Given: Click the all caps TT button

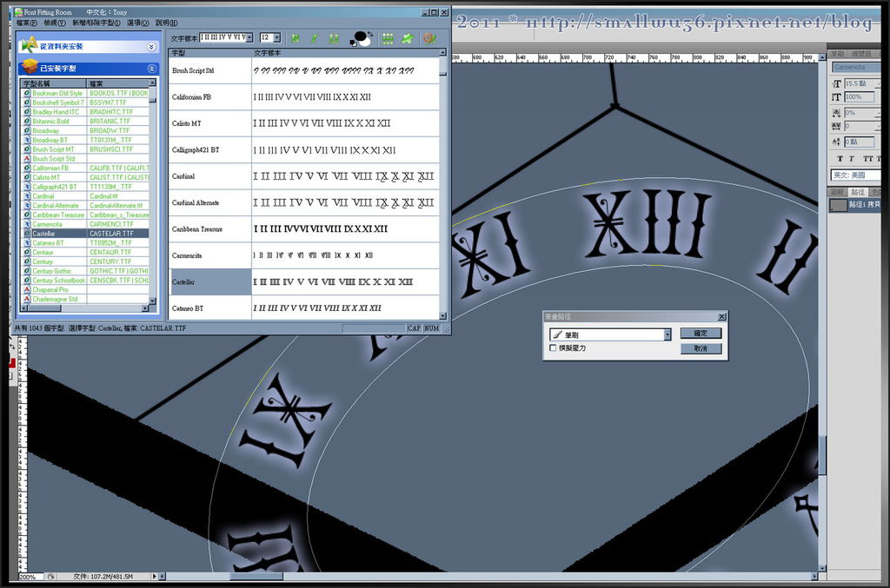Looking at the screenshot, I should pyautogui.click(x=868, y=159).
